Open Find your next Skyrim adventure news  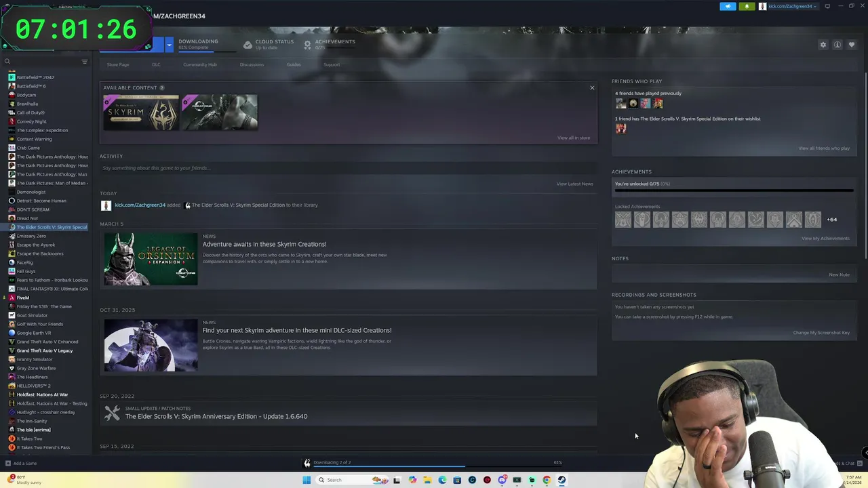(x=297, y=330)
